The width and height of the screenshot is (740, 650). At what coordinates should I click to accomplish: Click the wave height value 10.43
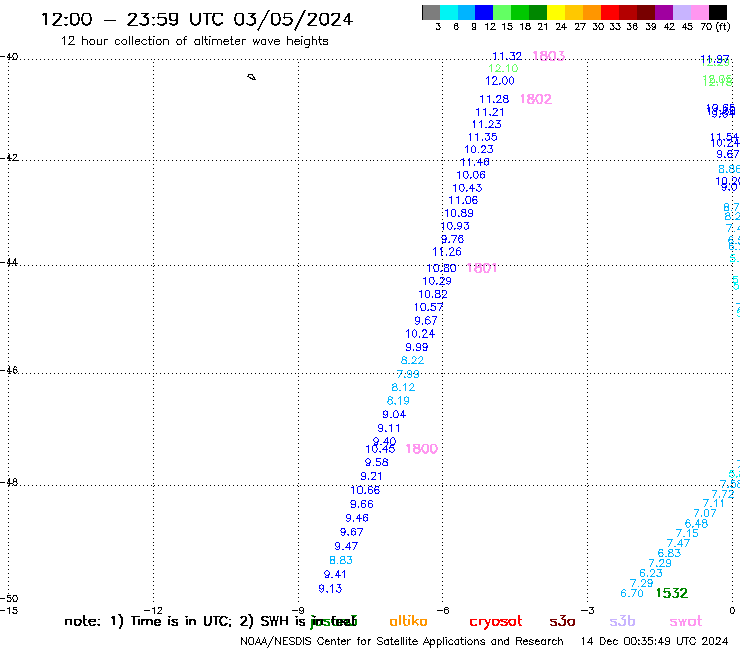(x=467, y=188)
